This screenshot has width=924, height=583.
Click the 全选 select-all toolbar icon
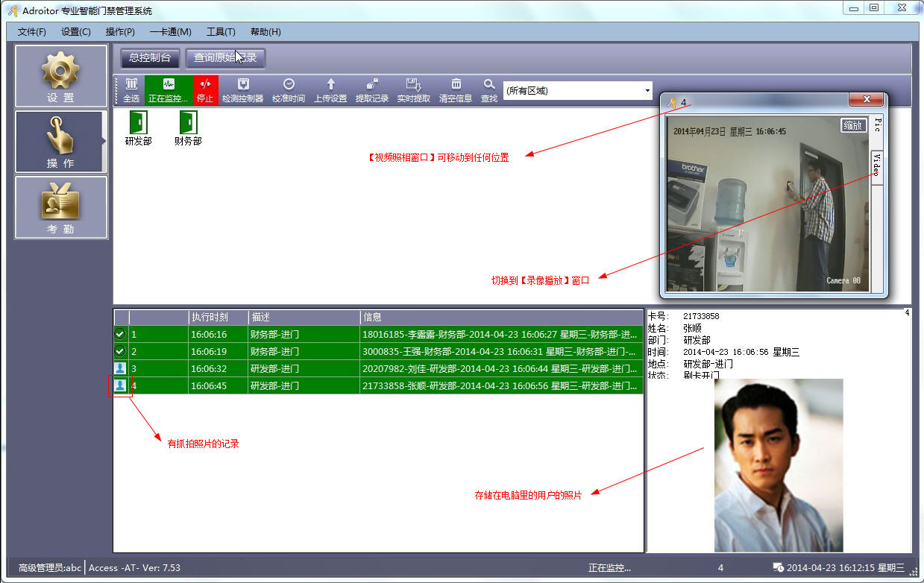(131, 90)
